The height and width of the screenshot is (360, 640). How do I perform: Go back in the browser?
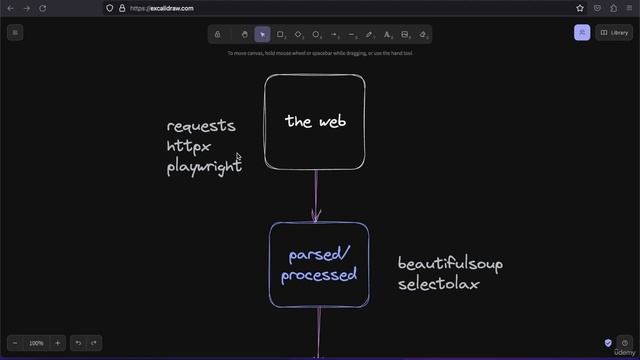pyautogui.click(x=11, y=8)
